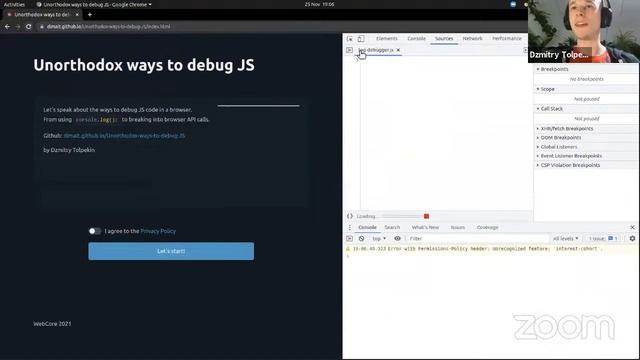Show the console sidebar icon
The width and height of the screenshot is (640, 360).
[349, 238]
